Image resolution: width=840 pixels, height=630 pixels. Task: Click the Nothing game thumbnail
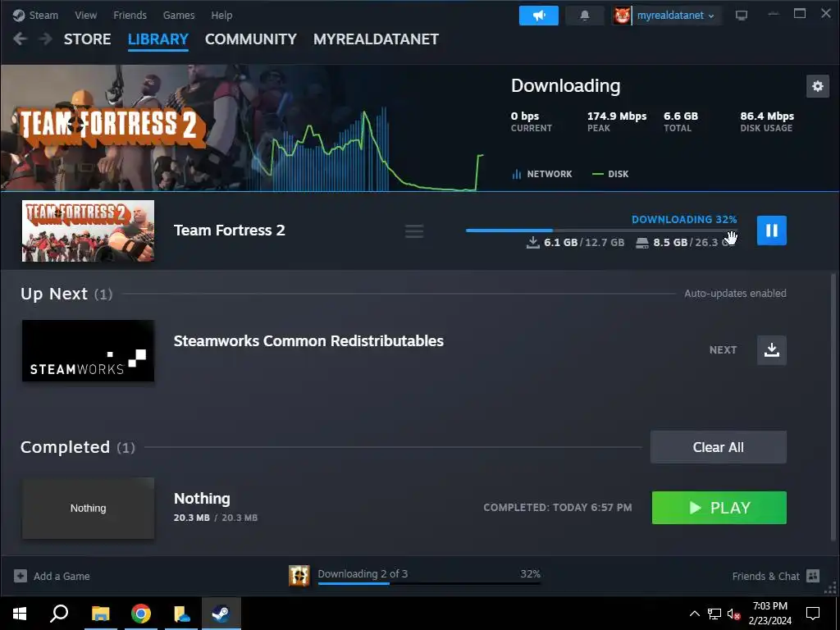(x=88, y=509)
